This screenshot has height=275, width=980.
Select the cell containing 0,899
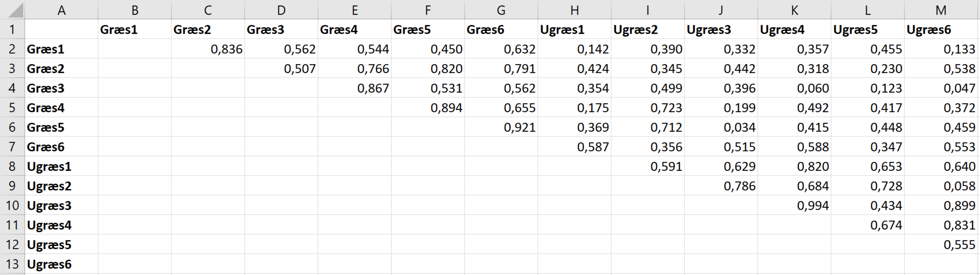click(941, 206)
